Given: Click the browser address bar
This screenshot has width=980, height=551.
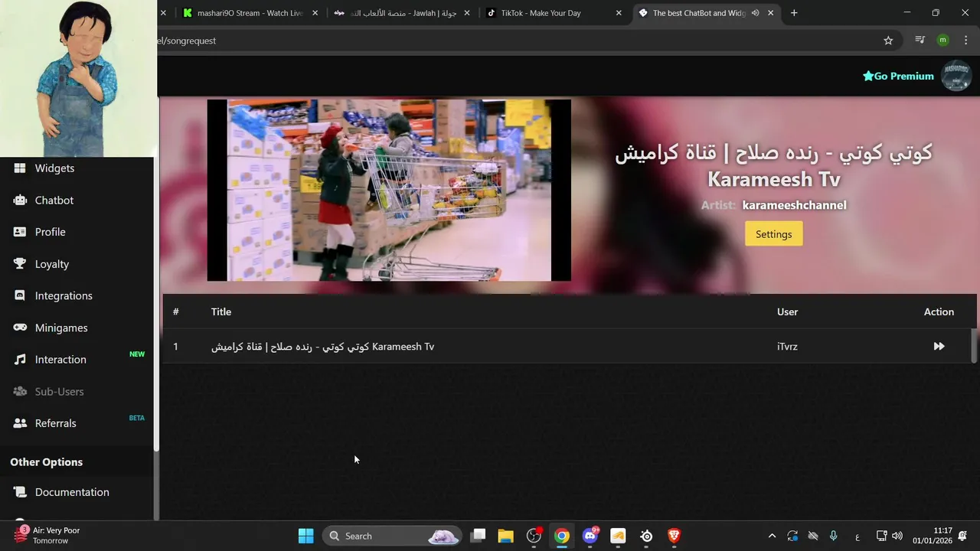Looking at the screenshot, I should (x=513, y=41).
